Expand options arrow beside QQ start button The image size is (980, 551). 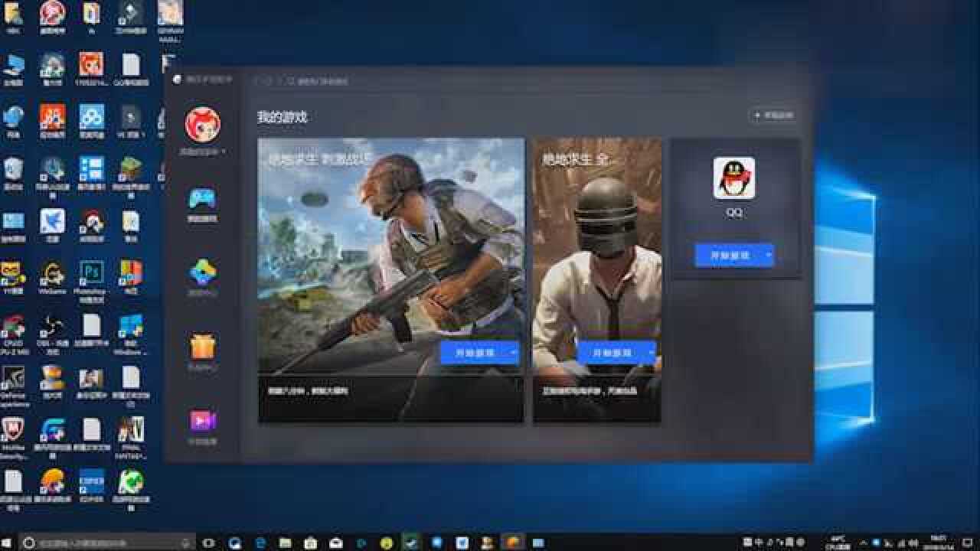pos(769,256)
